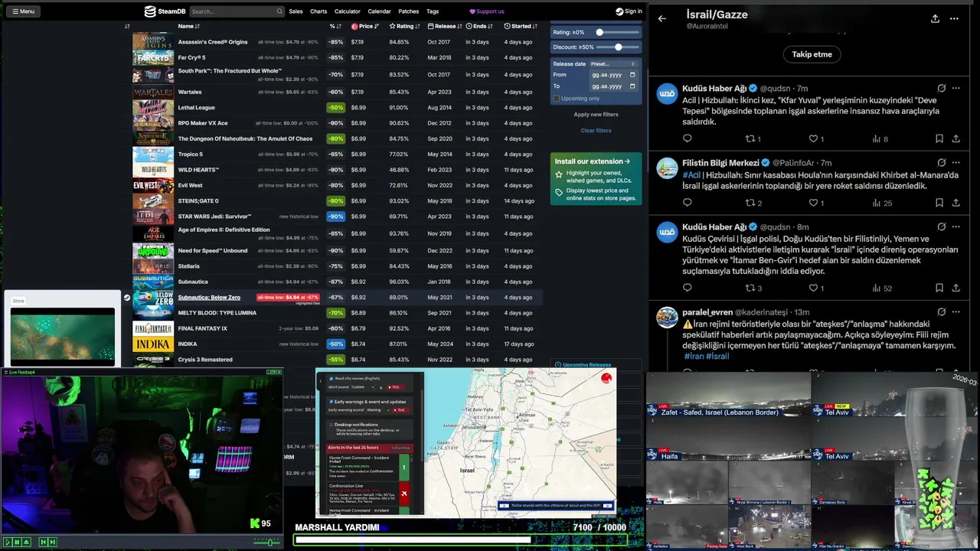Click the Subnautica: Below Zero row check icon

tap(127, 298)
